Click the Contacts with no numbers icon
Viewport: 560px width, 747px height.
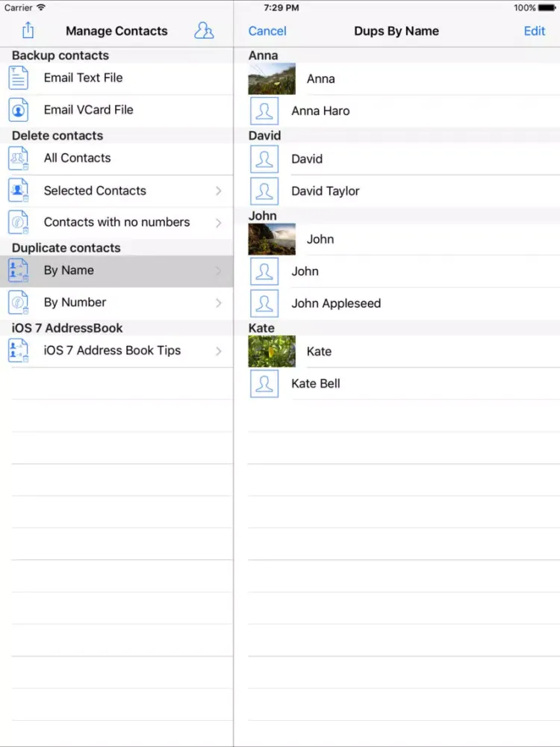(x=19, y=223)
